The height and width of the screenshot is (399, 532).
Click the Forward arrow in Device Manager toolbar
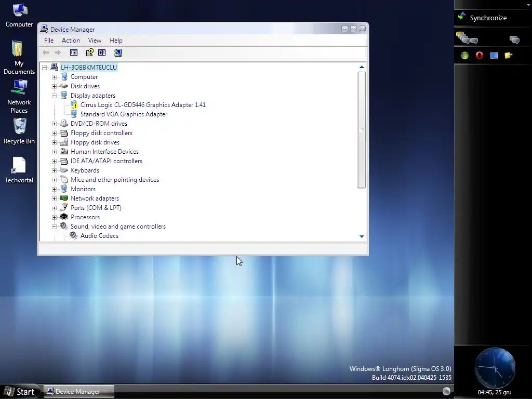58,52
